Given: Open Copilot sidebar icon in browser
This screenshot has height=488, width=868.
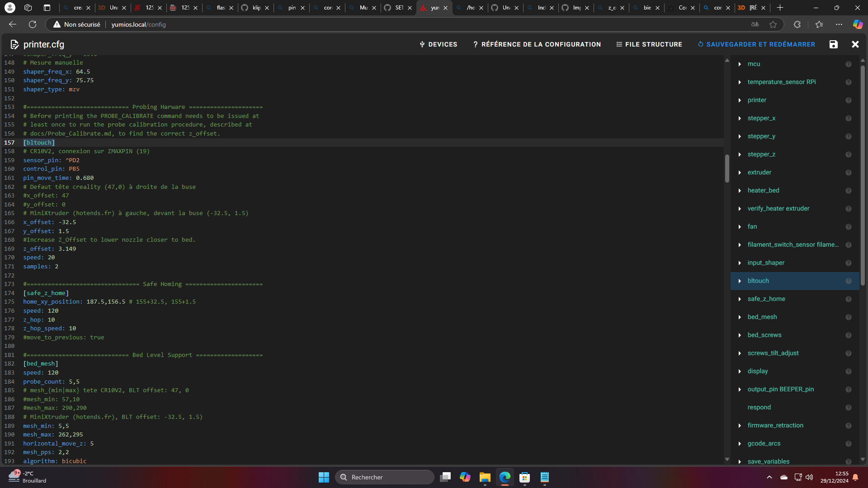Looking at the screenshot, I should (x=857, y=24).
